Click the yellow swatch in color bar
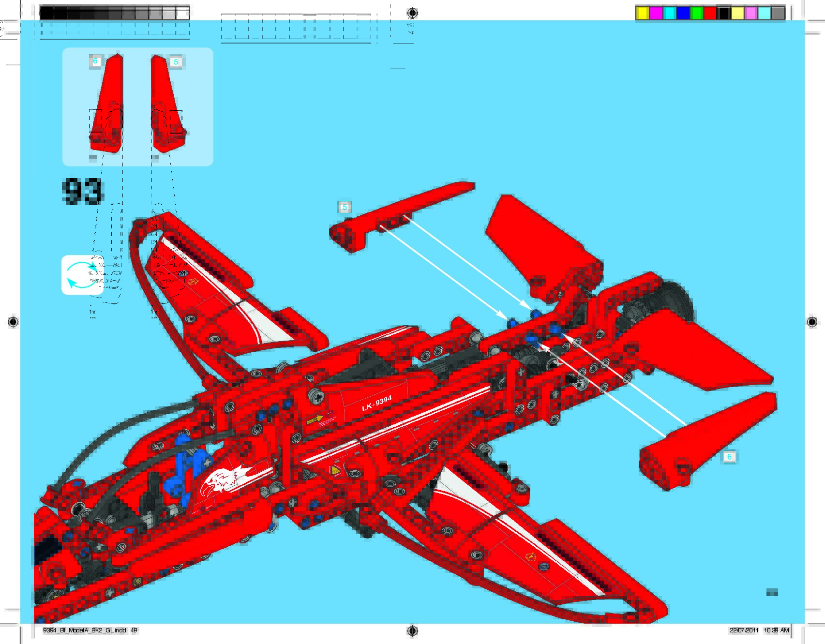The width and height of the screenshot is (825, 644). coord(642,13)
